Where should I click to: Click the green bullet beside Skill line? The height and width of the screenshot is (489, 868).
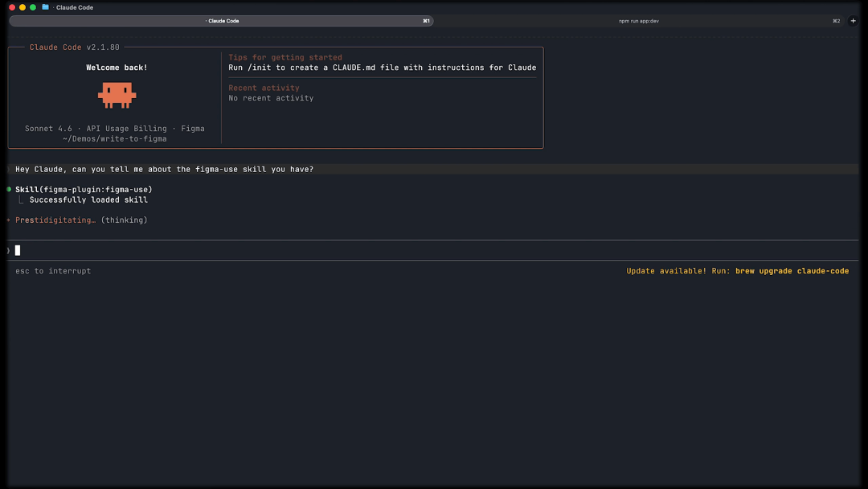click(x=9, y=189)
